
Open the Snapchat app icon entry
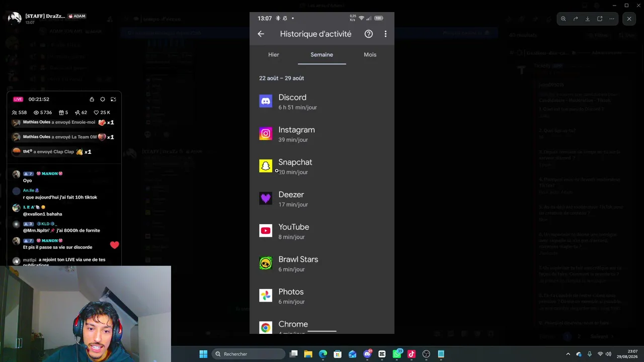(x=266, y=166)
